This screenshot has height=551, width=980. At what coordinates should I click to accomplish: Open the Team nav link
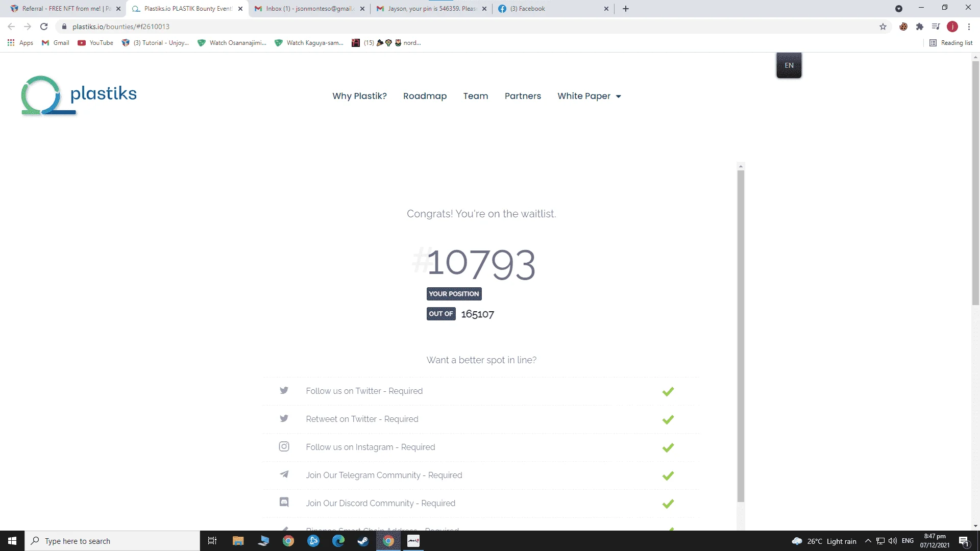point(476,96)
